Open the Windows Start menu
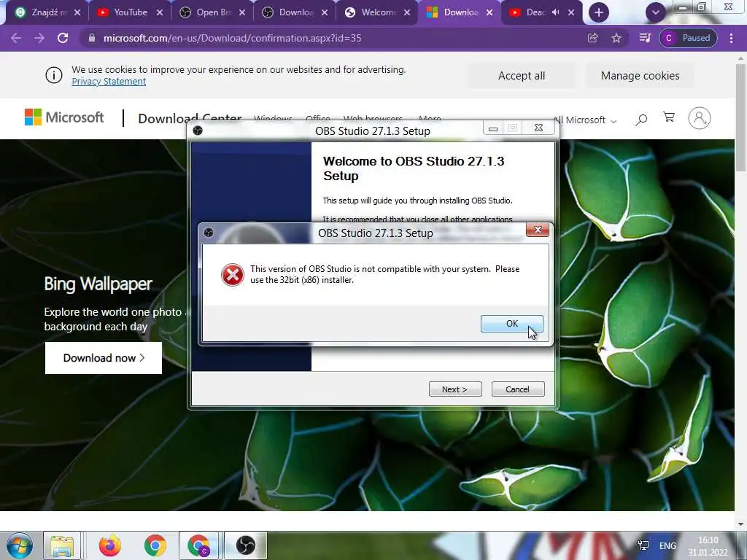 (20, 545)
